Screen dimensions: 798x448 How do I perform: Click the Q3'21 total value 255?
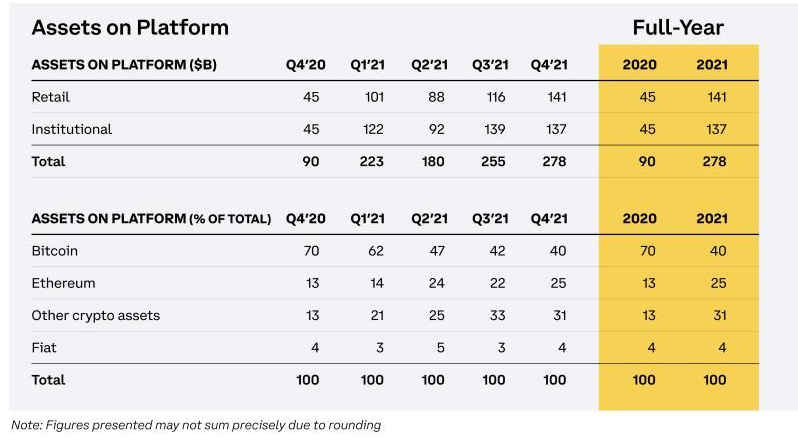[x=493, y=161]
